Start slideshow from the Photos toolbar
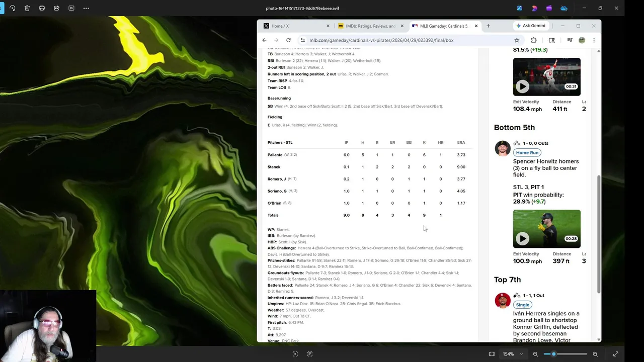This screenshot has height=362, width=644. 71,8
